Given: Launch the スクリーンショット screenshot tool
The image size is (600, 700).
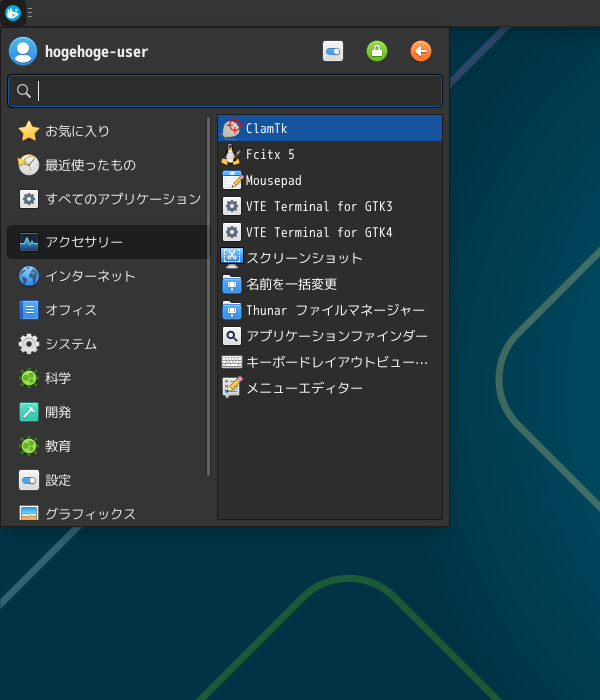Looking at the screenshot, I should click(304, 258).
